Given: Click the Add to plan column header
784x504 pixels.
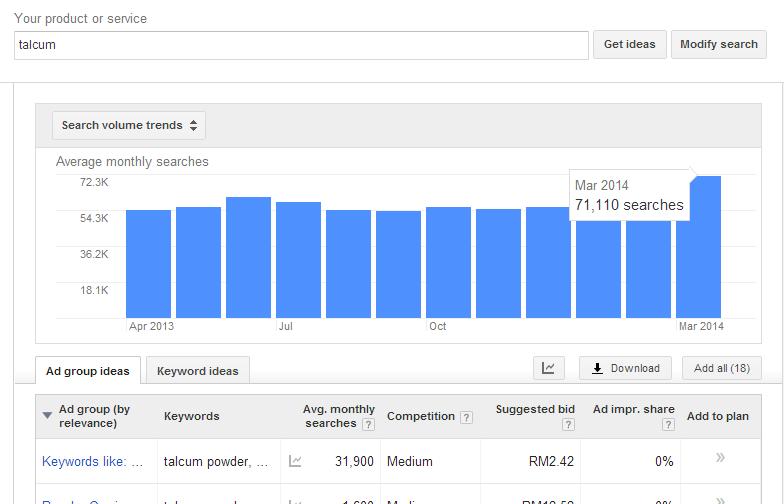Looking at the screenshot, I should (x=718, y=416).
